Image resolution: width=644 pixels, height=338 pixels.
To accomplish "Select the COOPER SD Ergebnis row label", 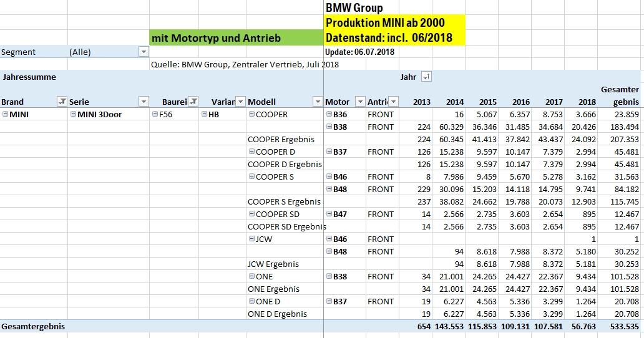I will click(x=286, y=226).
